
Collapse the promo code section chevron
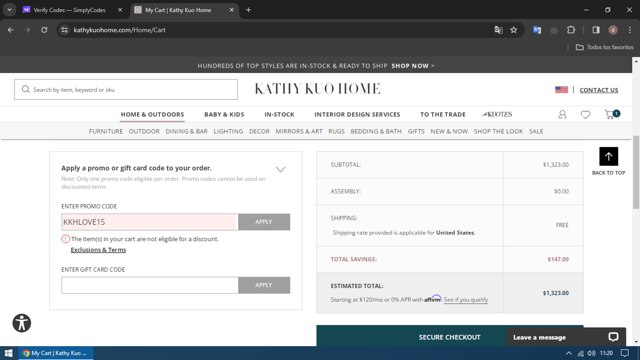point(280,169)
